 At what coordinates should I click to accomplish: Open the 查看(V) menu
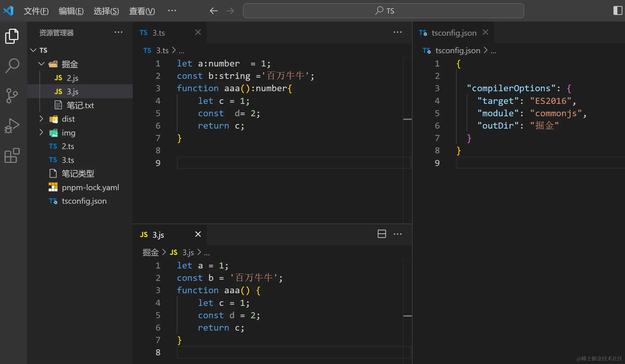click(x=142, y=11)
